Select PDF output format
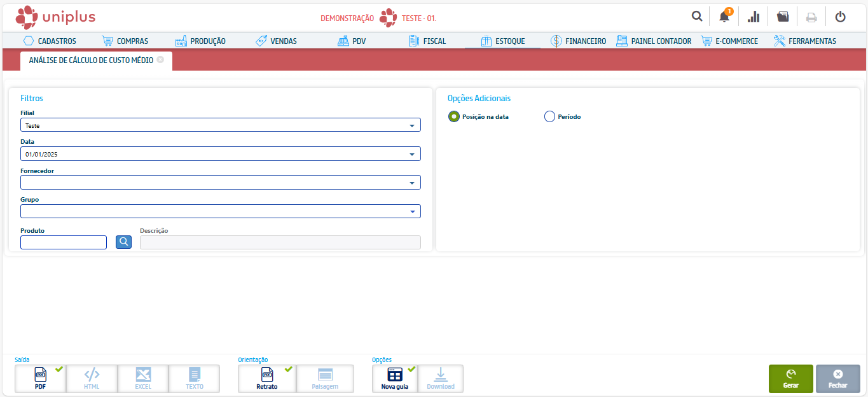868x397 pixels. 40,379
